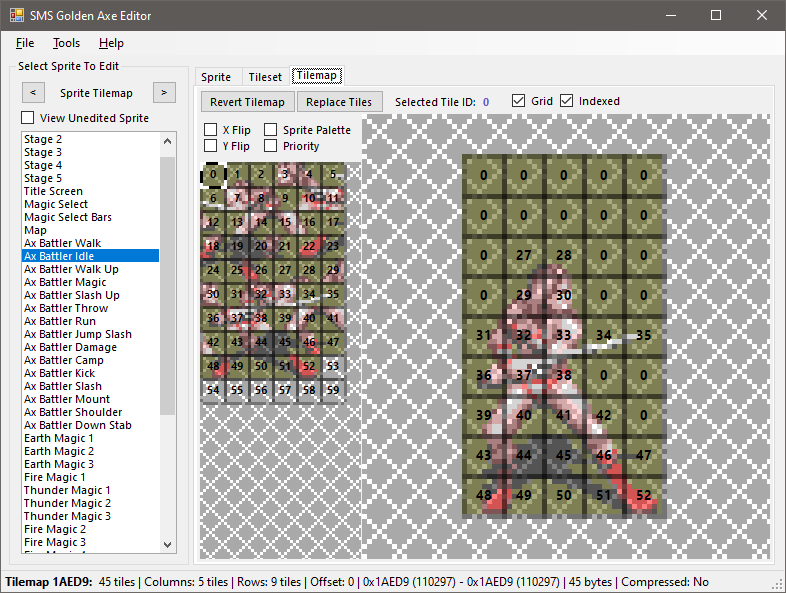Click tilemap cell showing tile 52
This screenshot has height=593, width=786.
point(644,495)
